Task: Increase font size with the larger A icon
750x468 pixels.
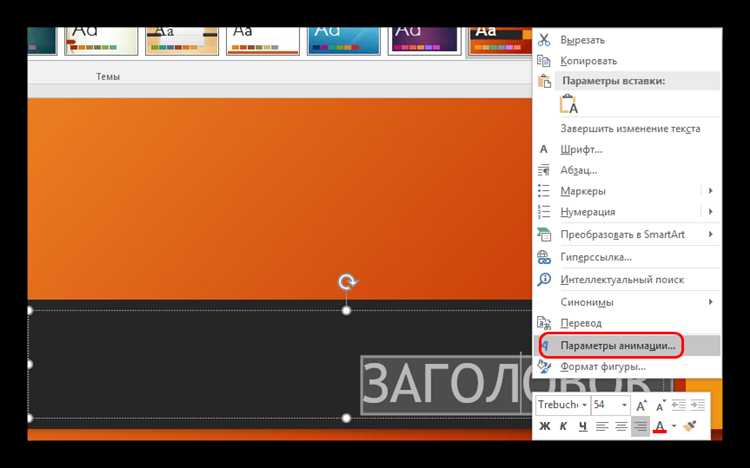Action: click(x=641, y=405)
